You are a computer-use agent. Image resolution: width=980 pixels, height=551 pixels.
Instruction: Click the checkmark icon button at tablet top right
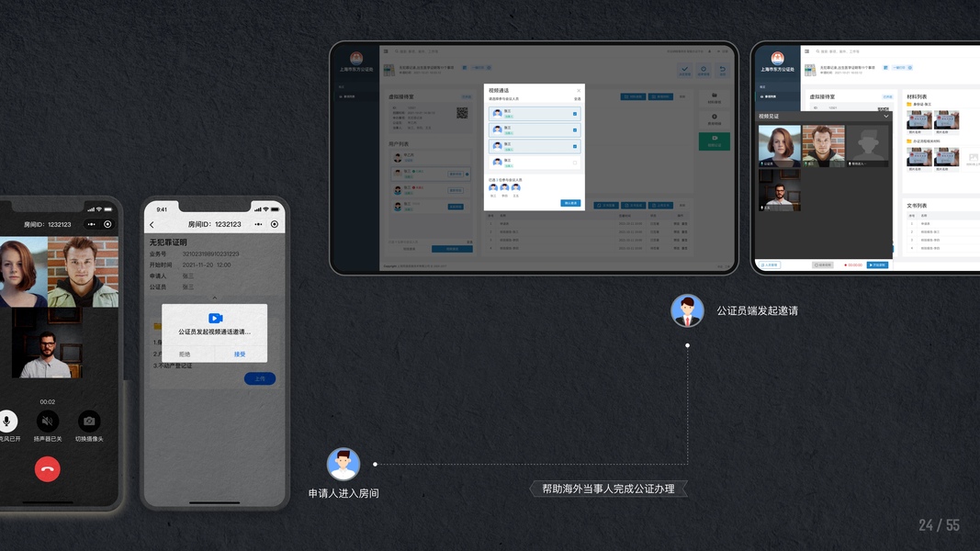[685, 71]
